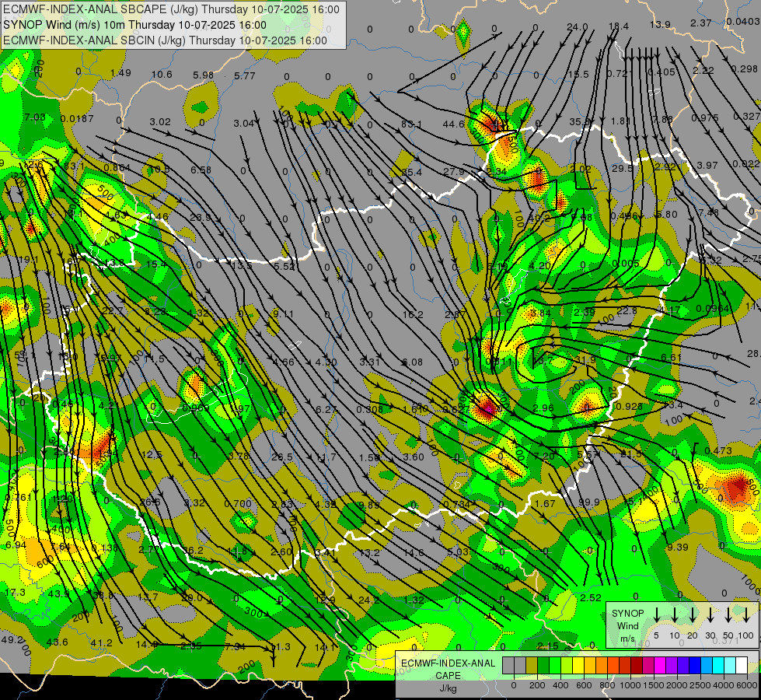Click the 0.0964 value on the map
Image resolution: width=761 pixels, height=700 pixels.
[x=712, y=309]
